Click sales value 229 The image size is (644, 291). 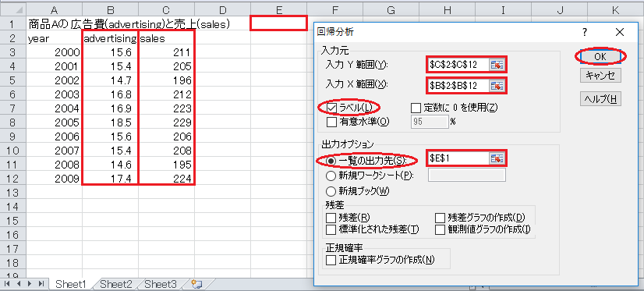[x=166, y=122]
